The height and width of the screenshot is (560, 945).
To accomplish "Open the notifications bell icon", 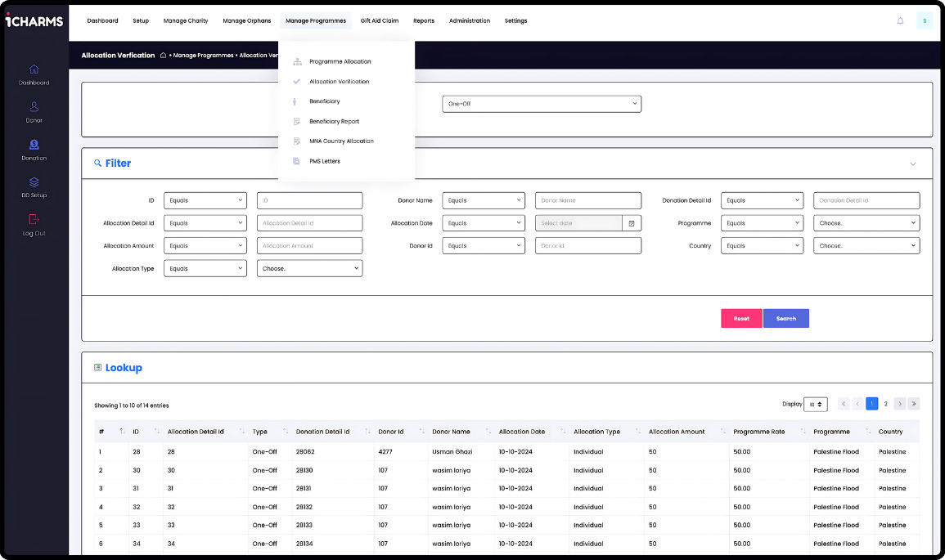I will pyautogui.click(x=900, y=20).
